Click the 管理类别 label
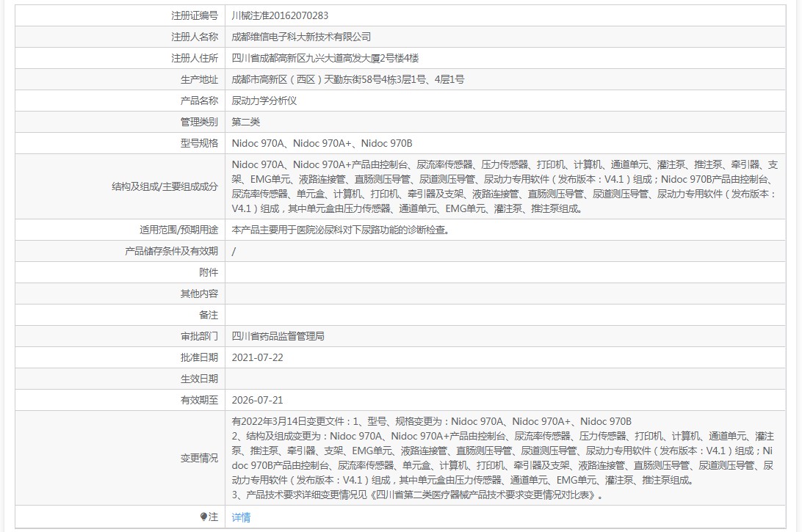The height and width of the screenshot is (532, 802). 199,122
